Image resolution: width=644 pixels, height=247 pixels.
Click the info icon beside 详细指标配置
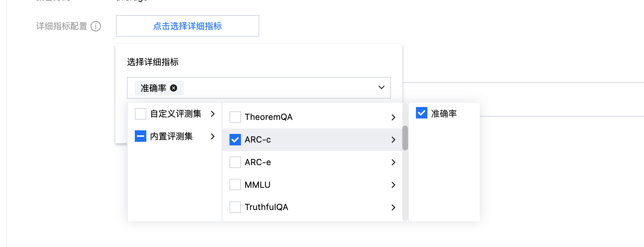(96, 26)
